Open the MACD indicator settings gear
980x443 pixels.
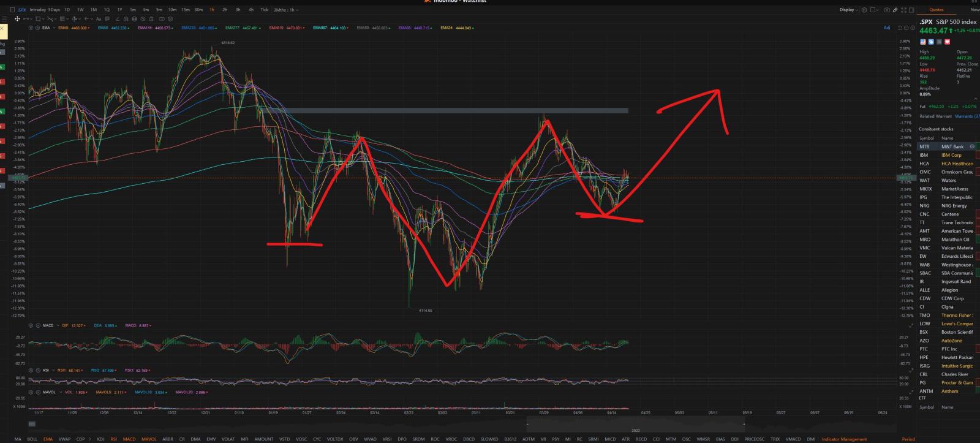coord(31,325)
